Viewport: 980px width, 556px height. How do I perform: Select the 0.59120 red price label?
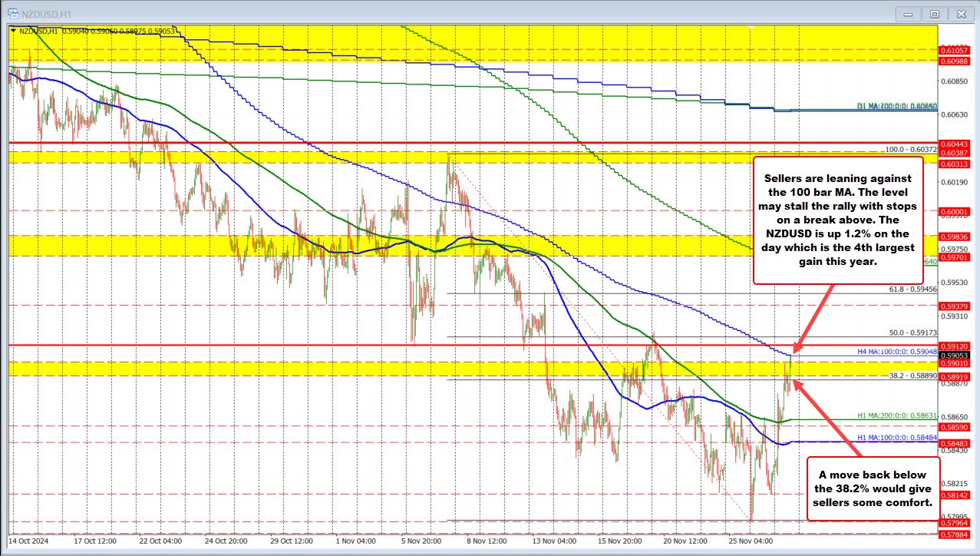click(953, 346)
